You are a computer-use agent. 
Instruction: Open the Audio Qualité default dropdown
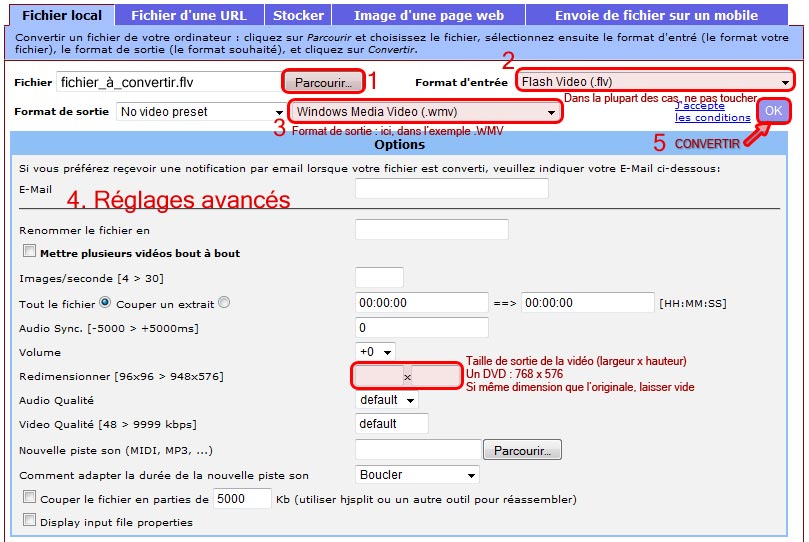tap(386, 400)
